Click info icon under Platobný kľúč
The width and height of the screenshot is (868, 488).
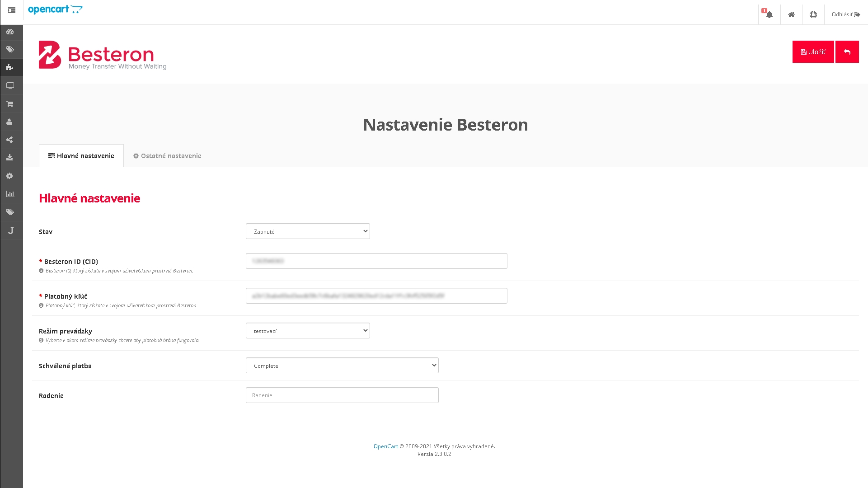(41, 305)
